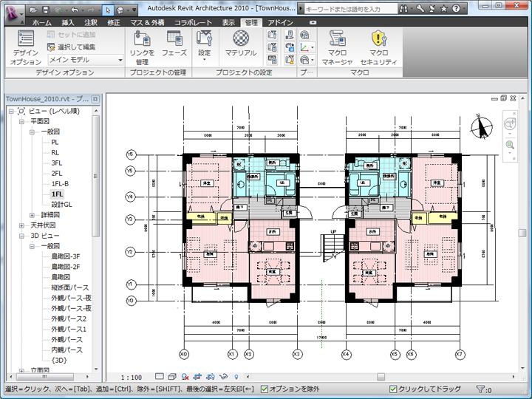Click 選択して編集 pick to edit tool
Viewport: 532px width, 399px height.
click(71, 47)
